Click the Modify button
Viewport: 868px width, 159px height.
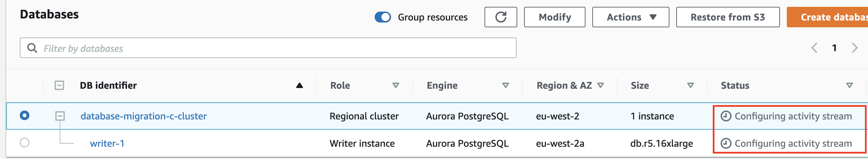554,17
